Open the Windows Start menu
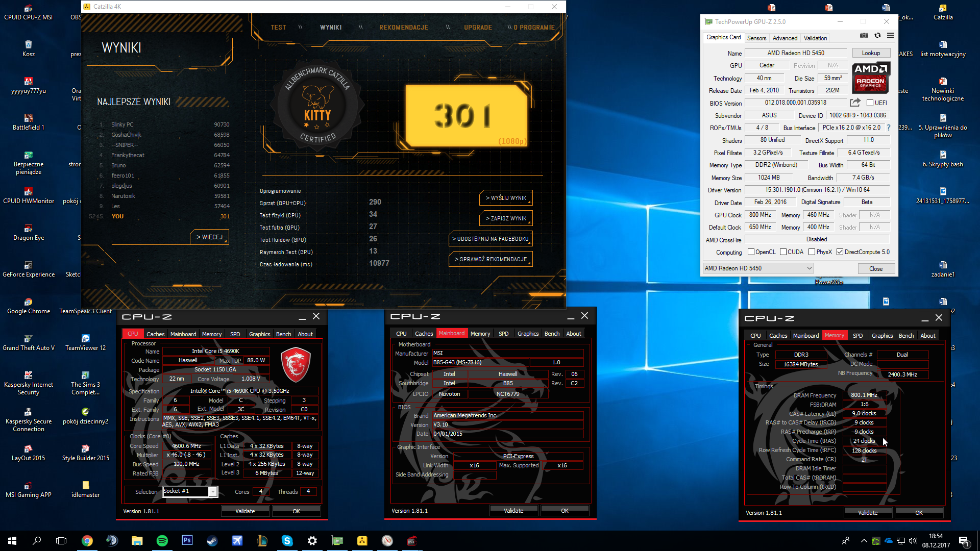This screenshot has height=551, width=980. (12, 541)
